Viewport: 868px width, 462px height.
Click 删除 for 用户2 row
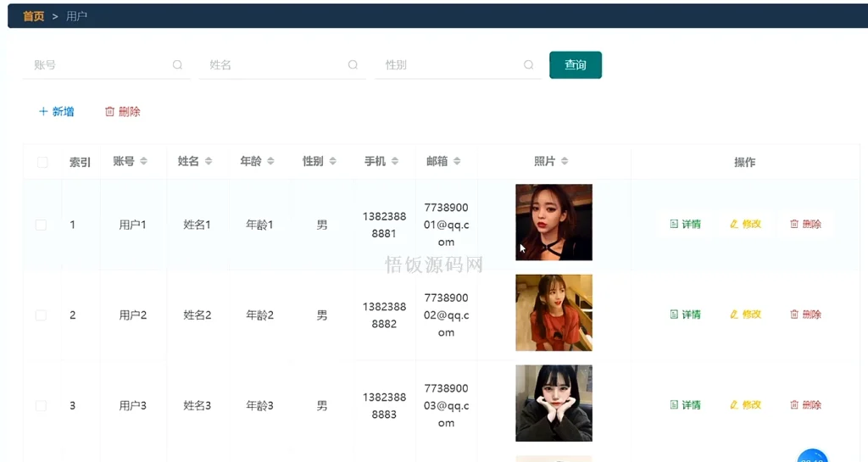tap(805, 314)
